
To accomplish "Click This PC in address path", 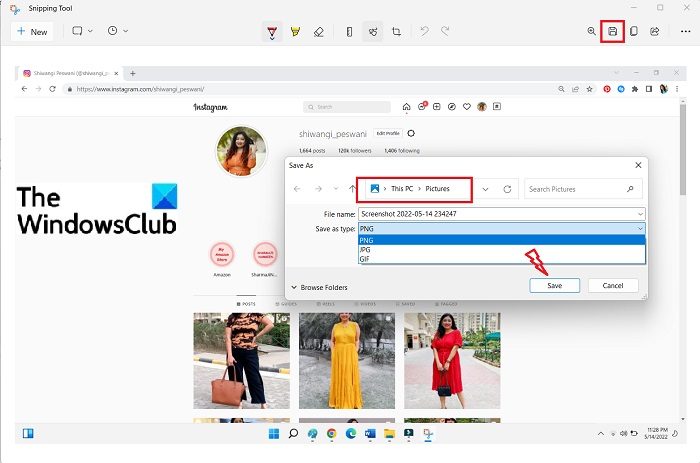I will [402, 189].
